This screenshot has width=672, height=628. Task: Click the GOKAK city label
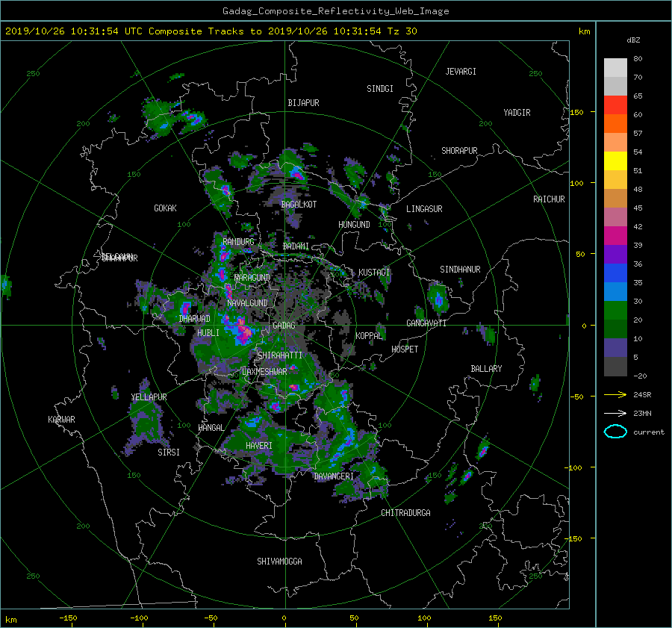166,208
